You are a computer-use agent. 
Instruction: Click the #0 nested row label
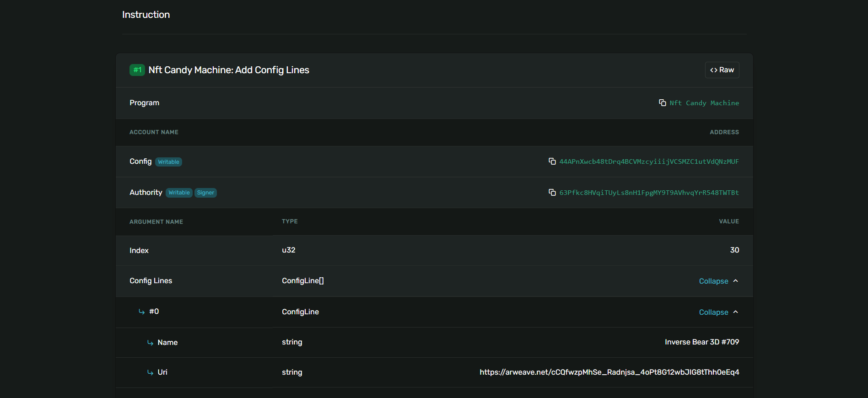[x=154, y=311]
